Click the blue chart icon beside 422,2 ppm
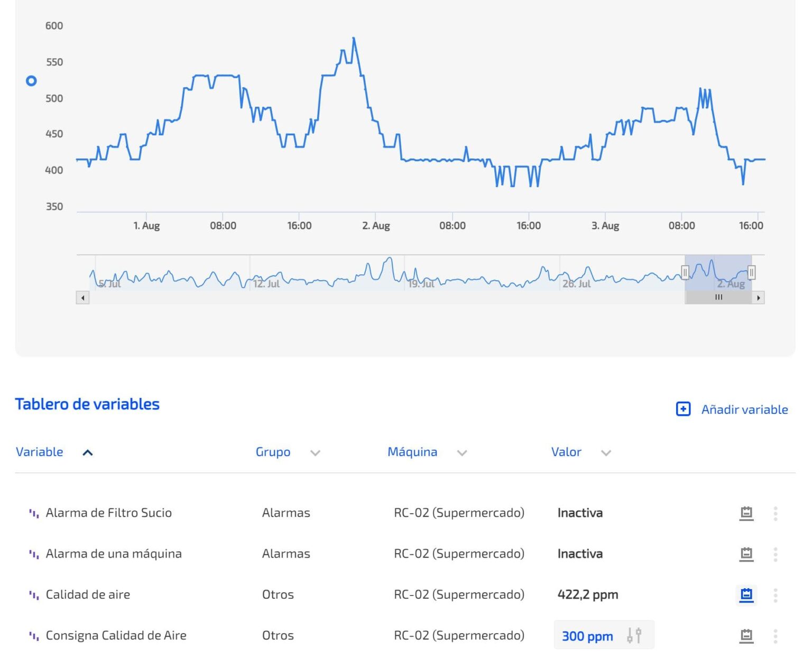812x660 pixels. (x=745, y=594)
